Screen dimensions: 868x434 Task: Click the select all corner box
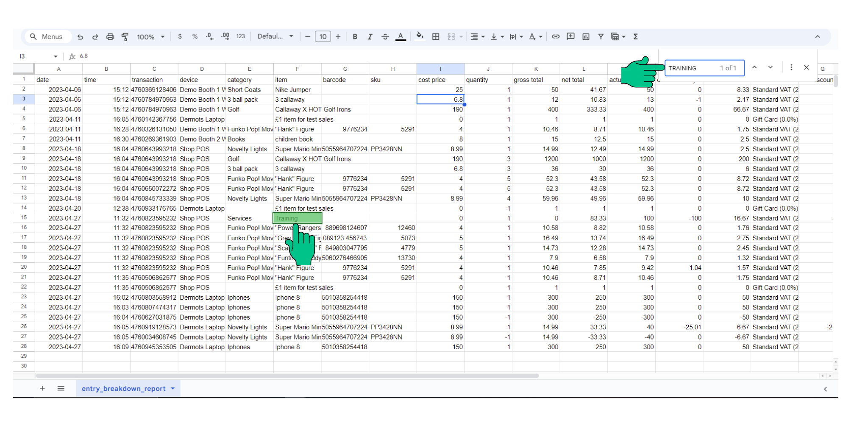[24, 69]
